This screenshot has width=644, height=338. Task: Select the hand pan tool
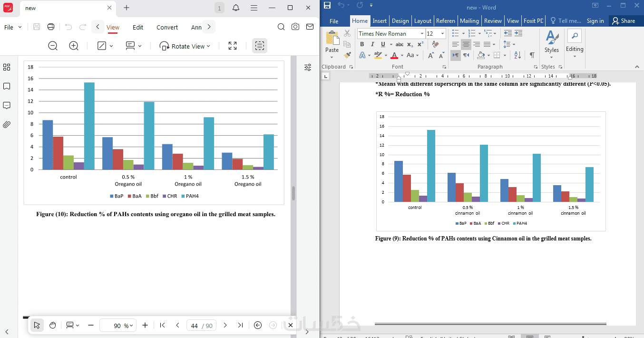coord(53,325)
